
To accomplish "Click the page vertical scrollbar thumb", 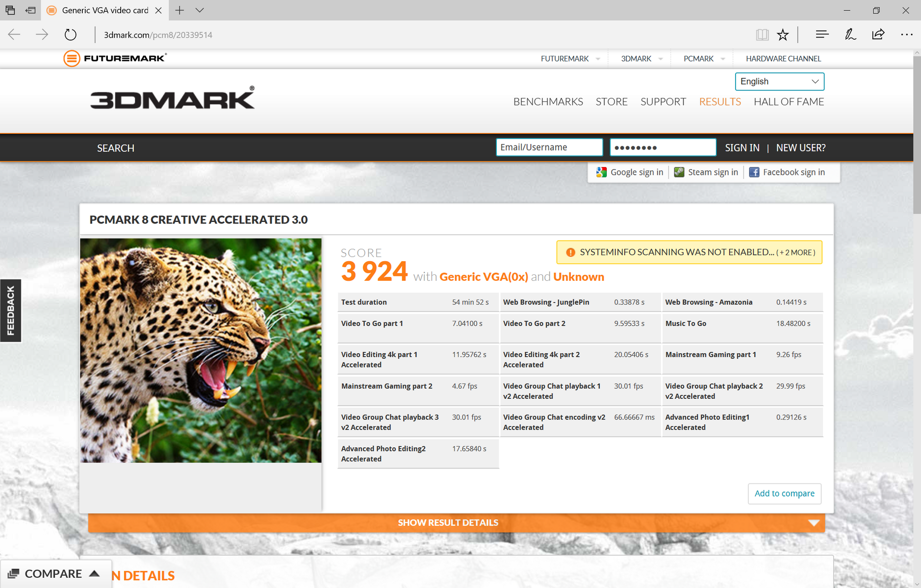I will click(917, 135).
